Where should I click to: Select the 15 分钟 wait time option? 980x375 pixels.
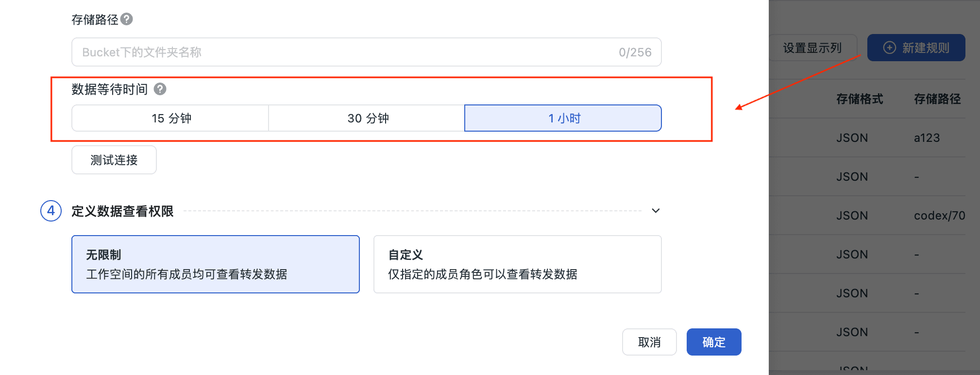[x=170, y=118]
